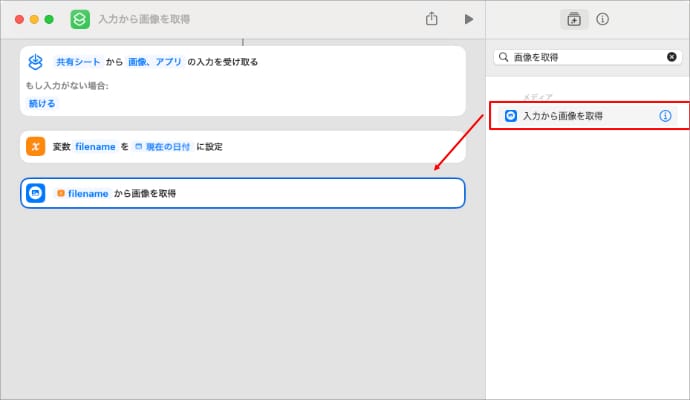
Task: Open the action library panel
Action: point(574,19)
